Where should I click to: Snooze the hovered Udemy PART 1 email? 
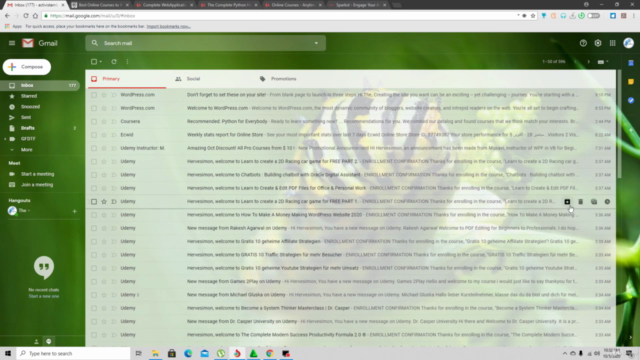coord(607,202)
